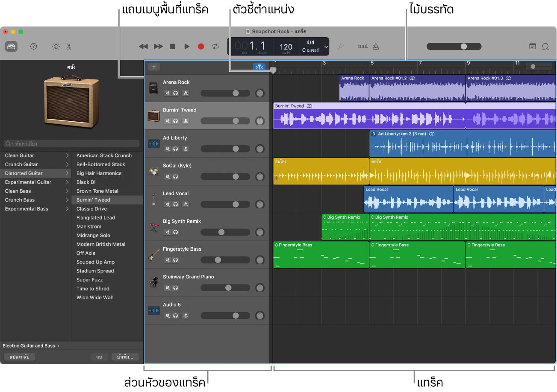
Task: Select Burnin' Tweed in the patch list
Action: point(93,200)
